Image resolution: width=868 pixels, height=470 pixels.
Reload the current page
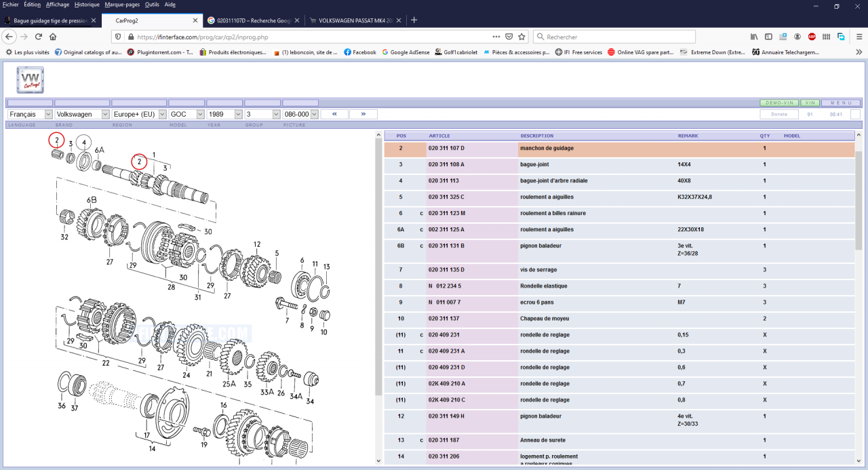(x=39, y=37)
